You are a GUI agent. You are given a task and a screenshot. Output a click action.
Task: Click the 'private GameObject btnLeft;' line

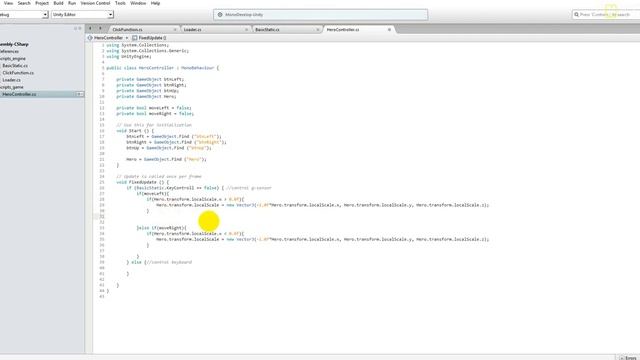[x=150, y=79]
